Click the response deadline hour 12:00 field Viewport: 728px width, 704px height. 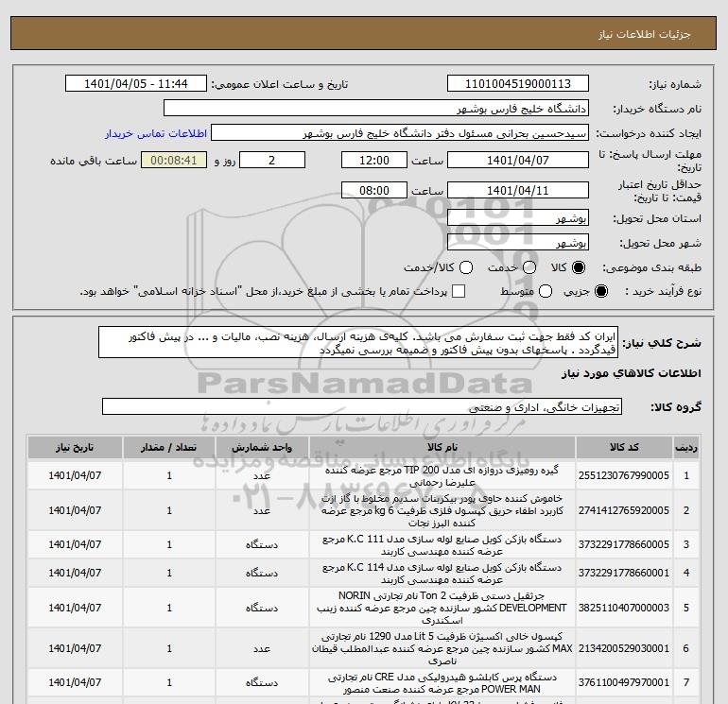pos(374,160)
